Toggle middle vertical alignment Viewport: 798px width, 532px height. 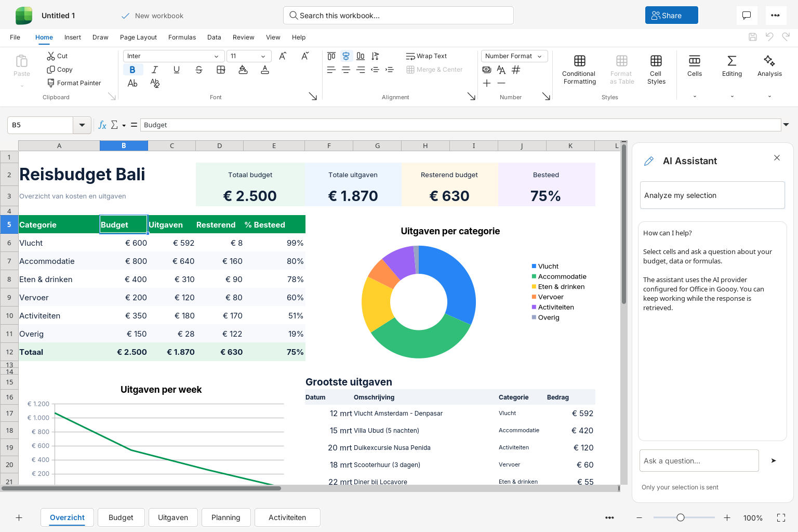point(346,56)
